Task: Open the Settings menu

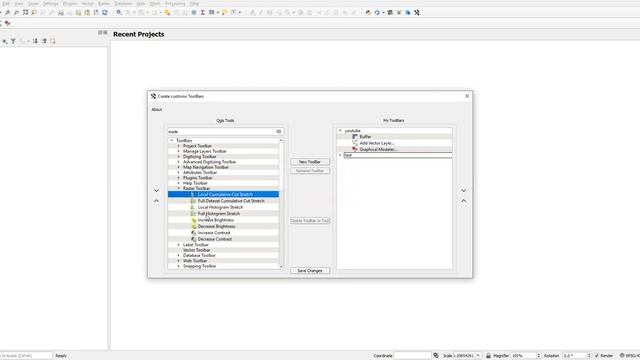Action: 51,4
